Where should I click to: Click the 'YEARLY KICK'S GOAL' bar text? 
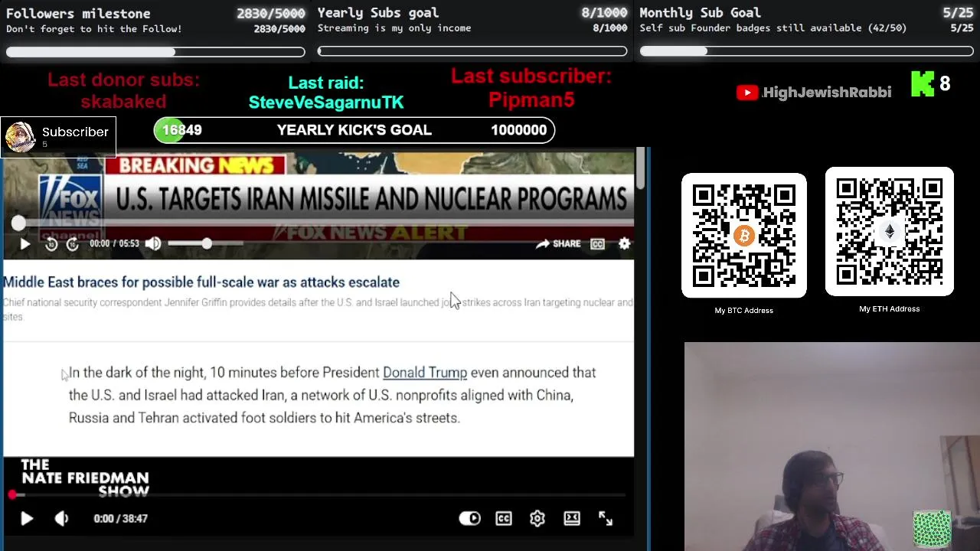pos(354,130)
